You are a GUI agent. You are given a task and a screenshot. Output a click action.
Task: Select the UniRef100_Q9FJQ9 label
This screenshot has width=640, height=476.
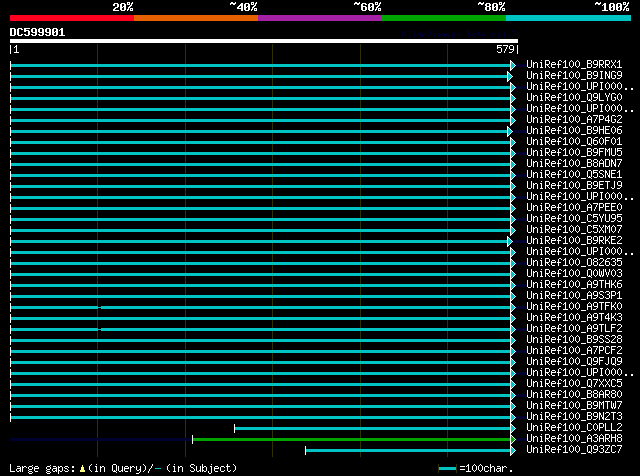(x=574, y=362)
